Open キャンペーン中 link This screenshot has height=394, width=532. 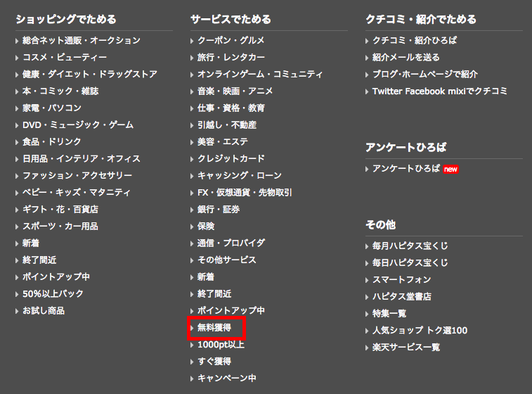tap(226, 379)
